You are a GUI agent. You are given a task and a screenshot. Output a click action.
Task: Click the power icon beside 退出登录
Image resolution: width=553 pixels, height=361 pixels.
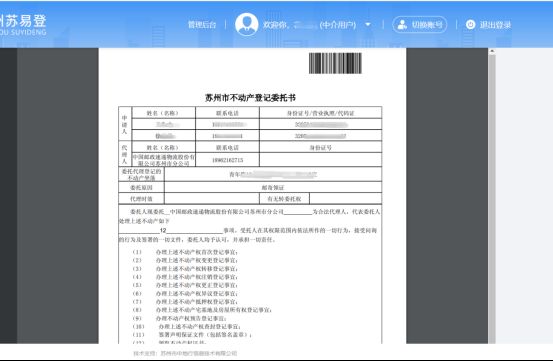coord(470,25)
